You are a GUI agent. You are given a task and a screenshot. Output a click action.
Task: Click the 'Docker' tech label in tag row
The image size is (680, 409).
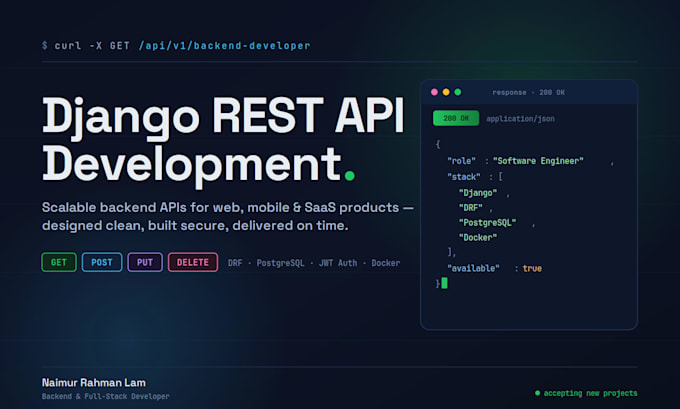click(x=386, y=263)
